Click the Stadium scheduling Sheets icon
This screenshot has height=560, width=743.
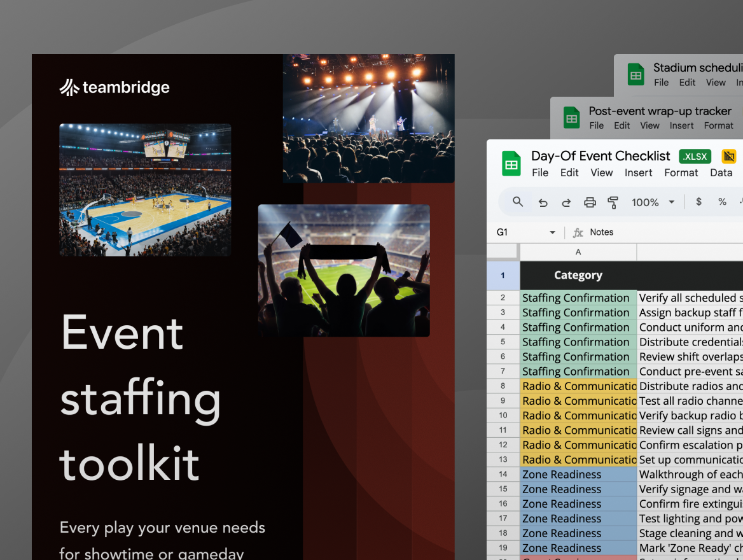(x=636, y=74)
